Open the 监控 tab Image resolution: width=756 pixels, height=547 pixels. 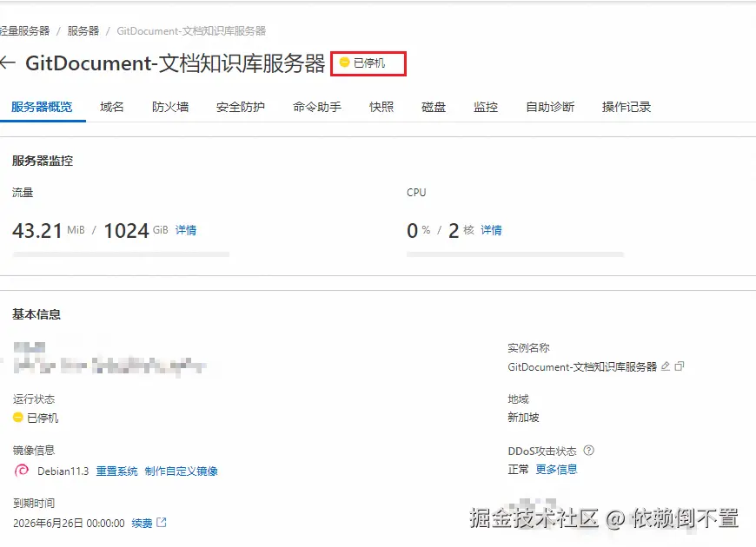point(485,107)
